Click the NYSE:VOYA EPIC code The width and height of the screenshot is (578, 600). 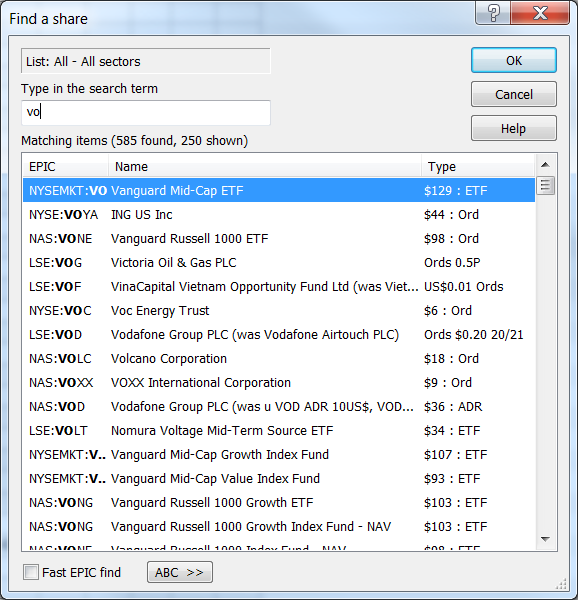point(63,215)
